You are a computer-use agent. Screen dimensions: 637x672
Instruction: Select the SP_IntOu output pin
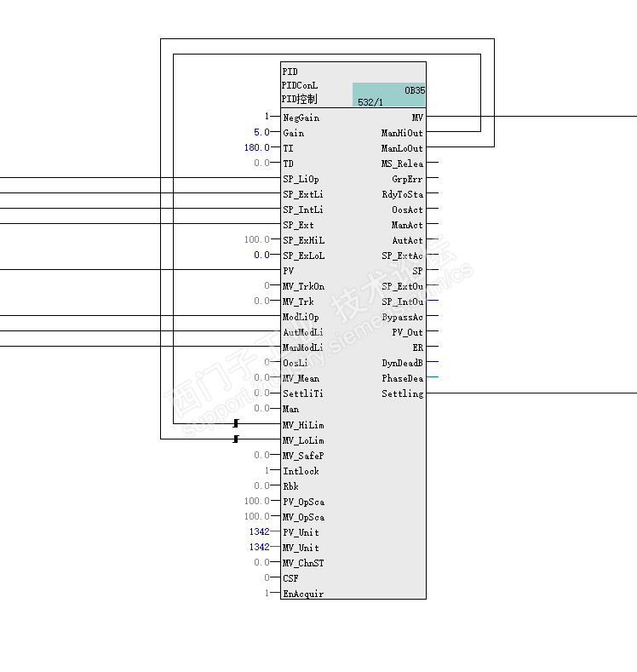click(402, 302)
